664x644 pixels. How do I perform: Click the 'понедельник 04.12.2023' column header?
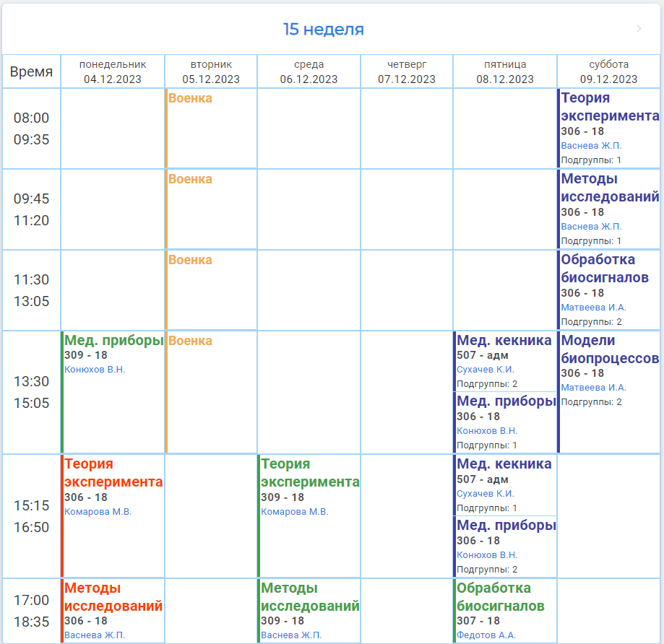coord(113,71)
